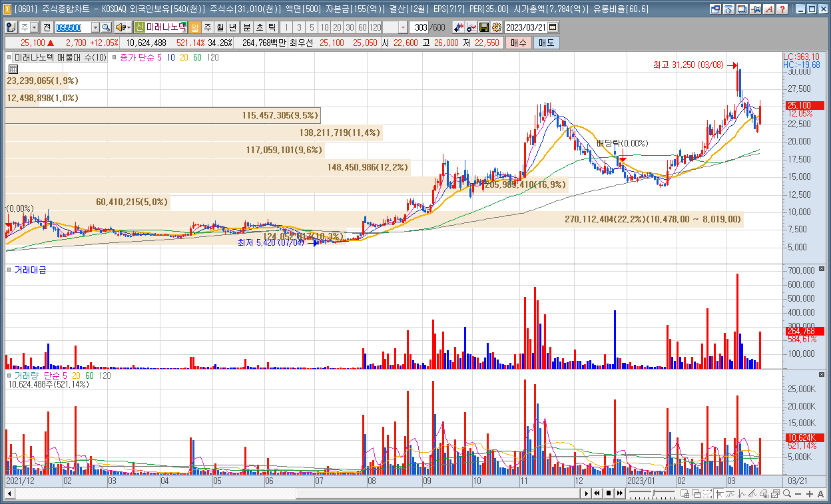Click the pin window icon
Image resolution: width=831 pixels, height=504 pixels.
coord(756,9)
